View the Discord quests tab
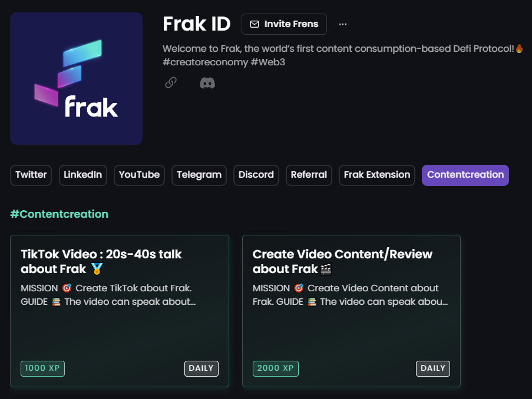 (x=256, y=175)
